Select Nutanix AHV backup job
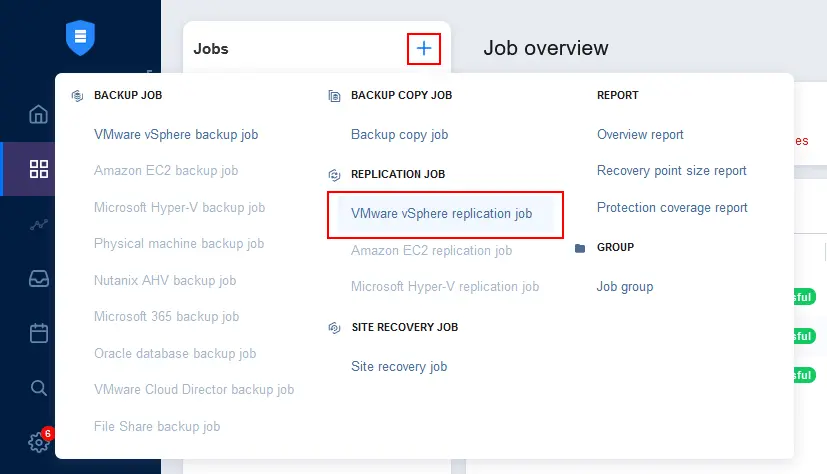The image size is (827, 474). pos(165,280)
